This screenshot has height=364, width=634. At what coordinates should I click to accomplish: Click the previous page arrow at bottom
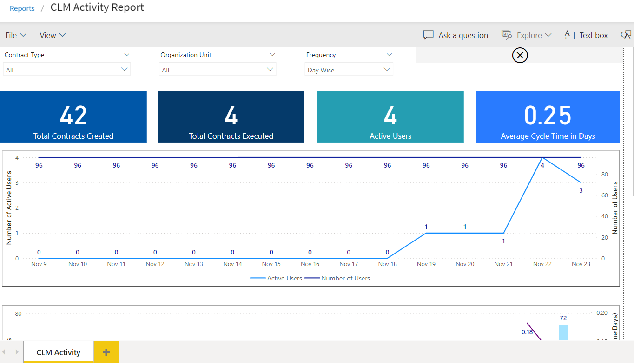click(5, 352)
